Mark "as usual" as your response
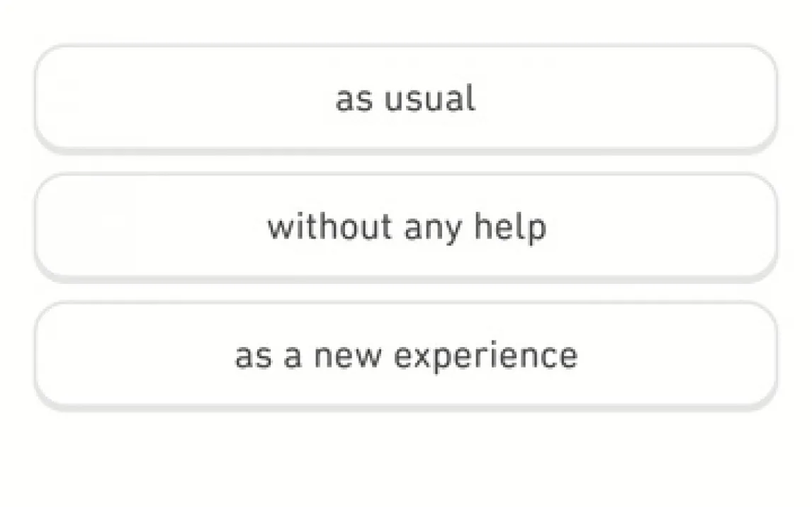 pyautogui.click(x=405, y=98)
